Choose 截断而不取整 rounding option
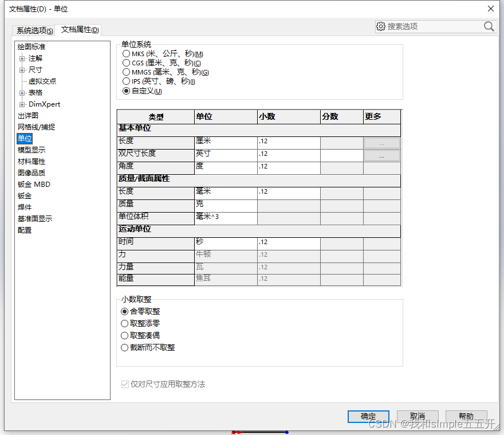The height and width of the screenshot is (435, 504). click(124, 347)
